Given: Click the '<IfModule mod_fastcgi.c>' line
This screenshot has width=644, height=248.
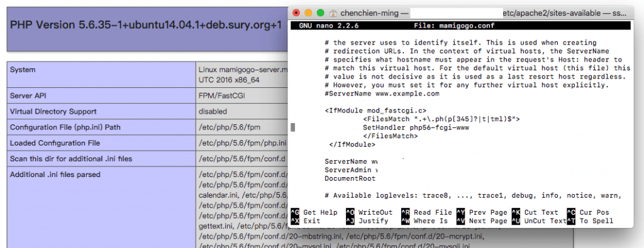Looking at the screenshot, I should pos(375,111).
